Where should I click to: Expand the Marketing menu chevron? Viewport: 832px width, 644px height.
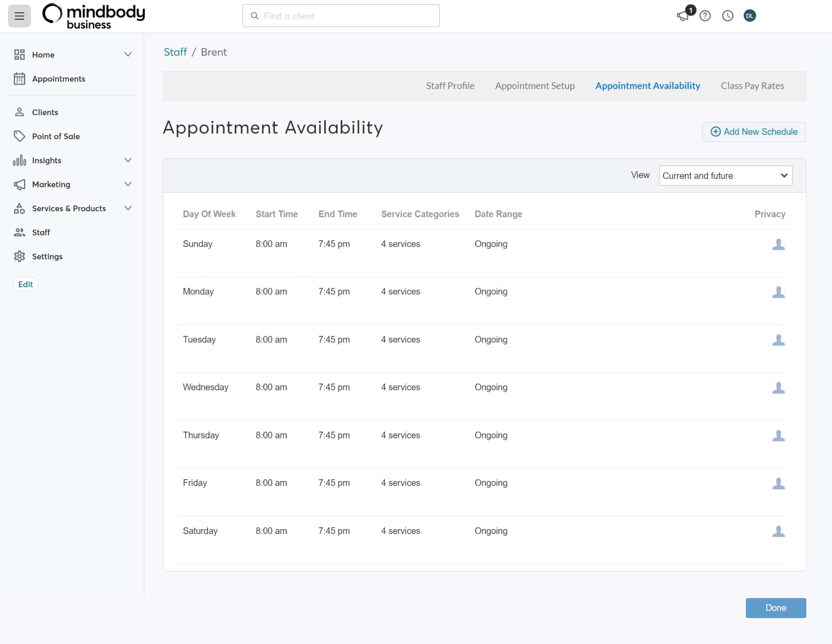[x=128, y=184]
